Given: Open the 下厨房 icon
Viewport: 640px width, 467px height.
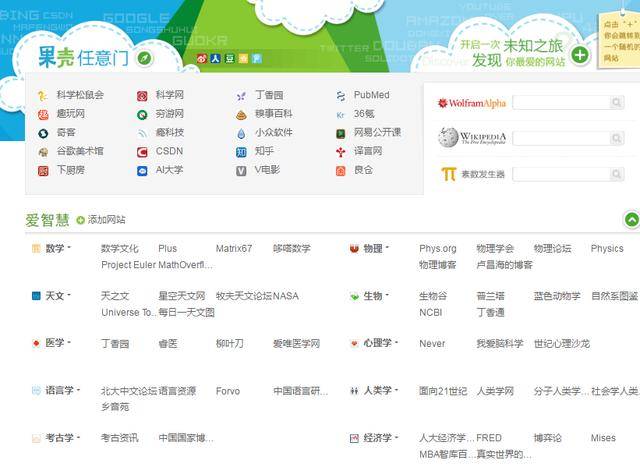Looking at the screenshot, I should [x=43, y=171].
